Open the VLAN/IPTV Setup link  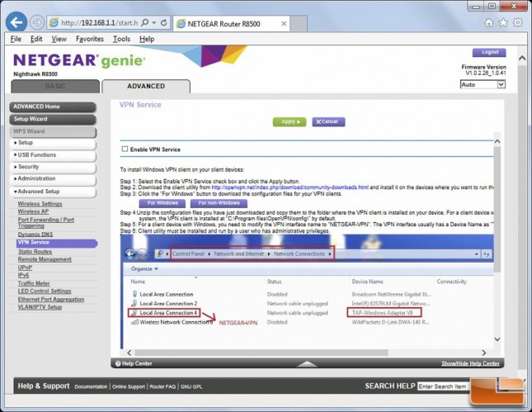pyautogui.click(x=40, y=307)
